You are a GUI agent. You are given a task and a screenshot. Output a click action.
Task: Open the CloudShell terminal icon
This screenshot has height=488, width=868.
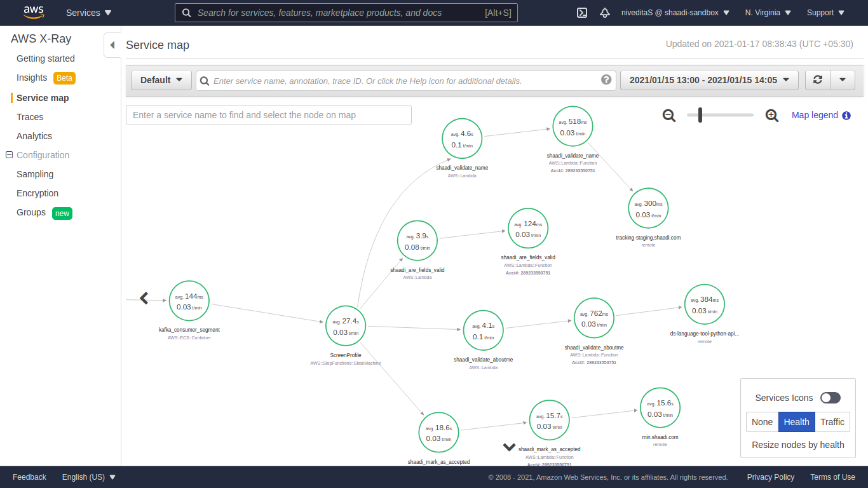click(581, 13)
